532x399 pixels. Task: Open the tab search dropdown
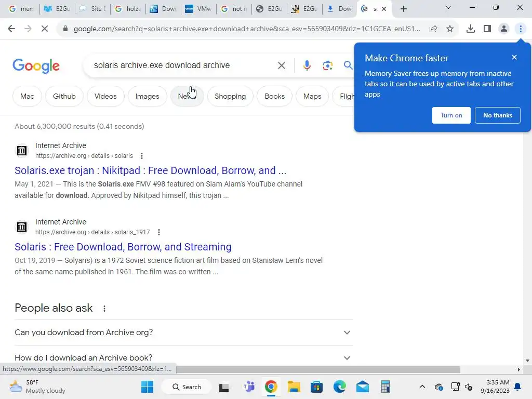coord(448,7)
